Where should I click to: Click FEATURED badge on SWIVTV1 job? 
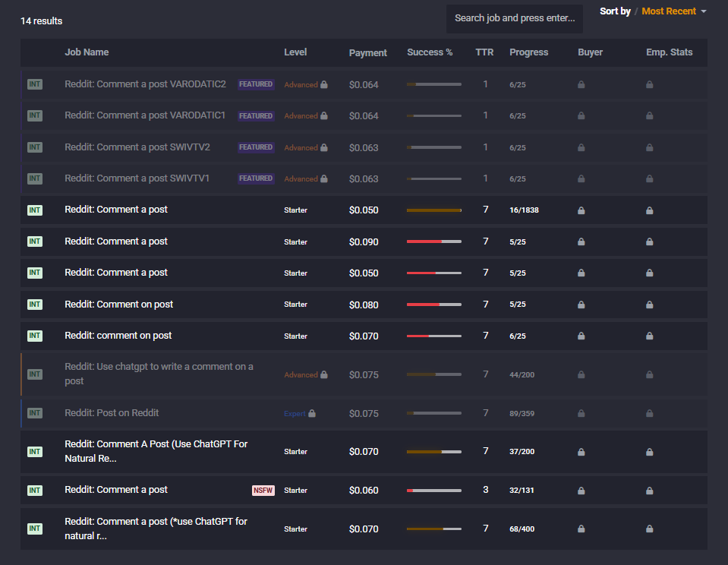coord(256,178)
